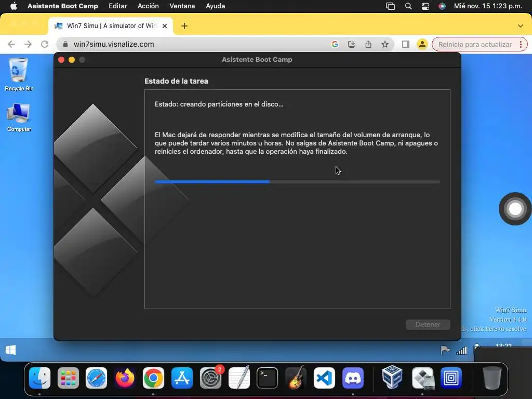This screenshot has height=399, width=532.
Task: Open Chrome three-dot menu
Action: click(521, 45)
